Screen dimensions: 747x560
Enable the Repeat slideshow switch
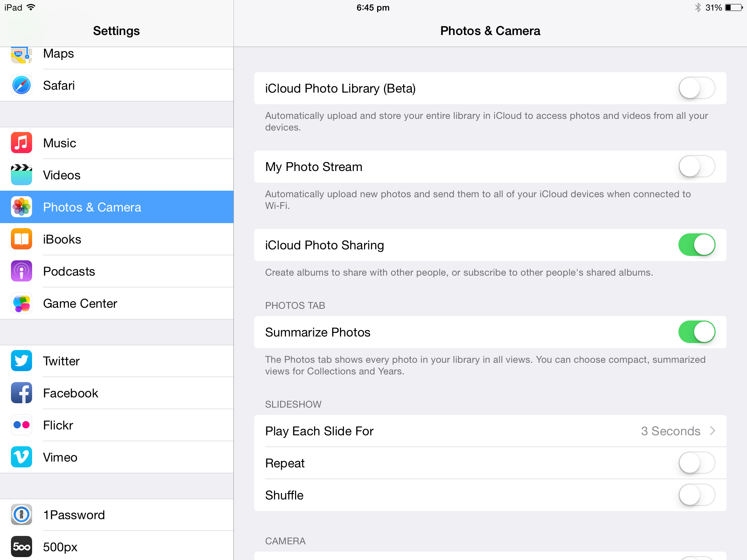click(x=697, y=463)
